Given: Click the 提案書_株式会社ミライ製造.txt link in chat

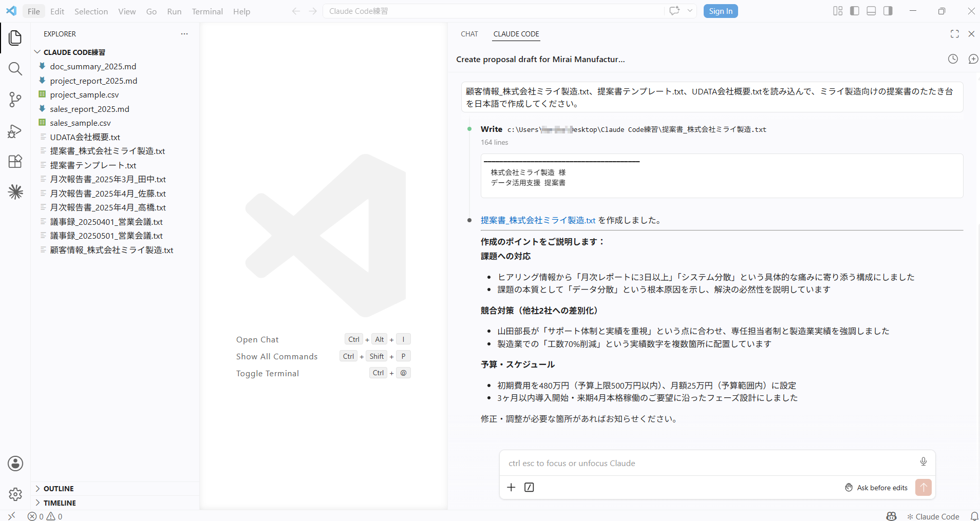Looking at the screenshot, I should pyautogui.click(x=538, y=220).
